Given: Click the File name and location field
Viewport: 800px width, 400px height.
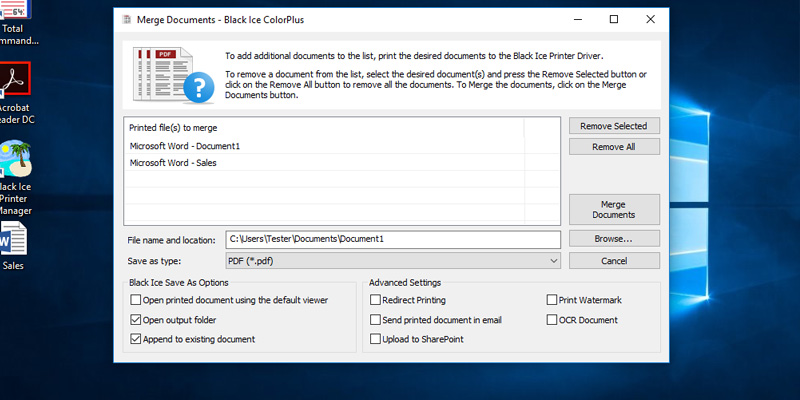Looking at the screenshot, I should click(x=392, y=239).
